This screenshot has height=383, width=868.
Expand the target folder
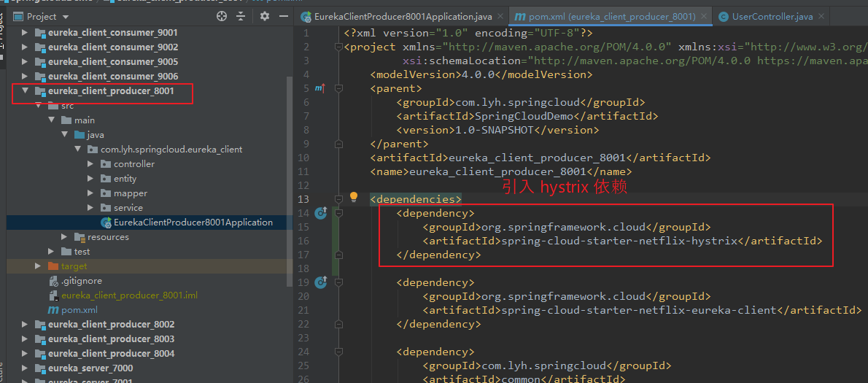(x=38, y=266)
